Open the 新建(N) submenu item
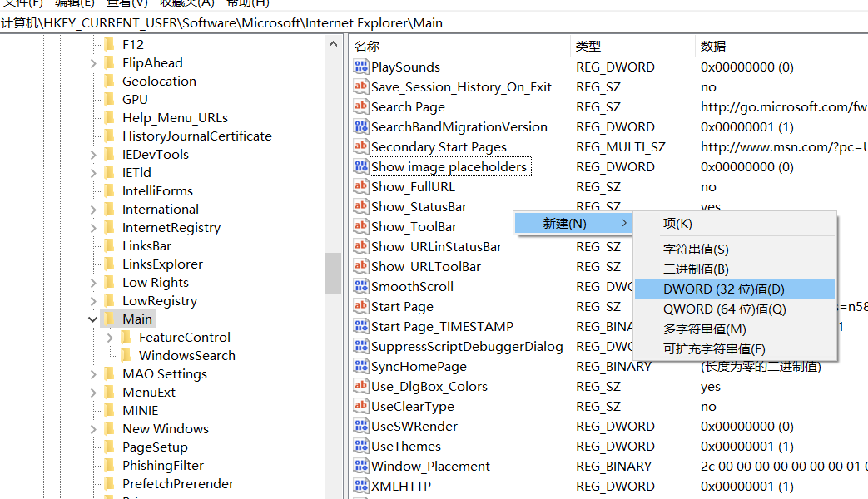This screenshot has height=499, width=868. tap(573, 223)
